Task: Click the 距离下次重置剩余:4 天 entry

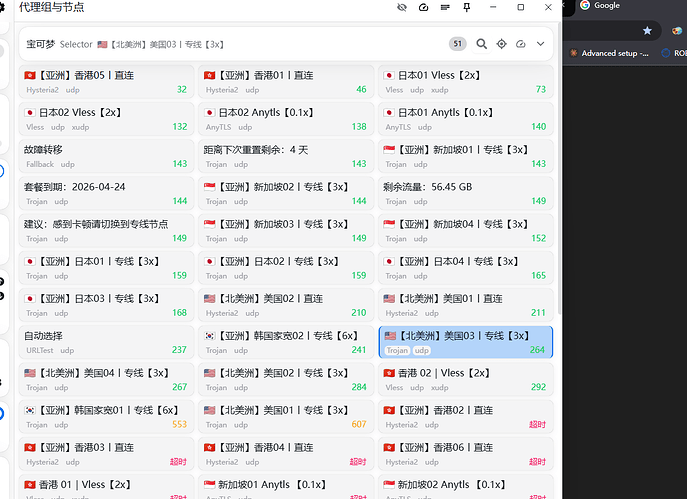Action: [286, 156]
